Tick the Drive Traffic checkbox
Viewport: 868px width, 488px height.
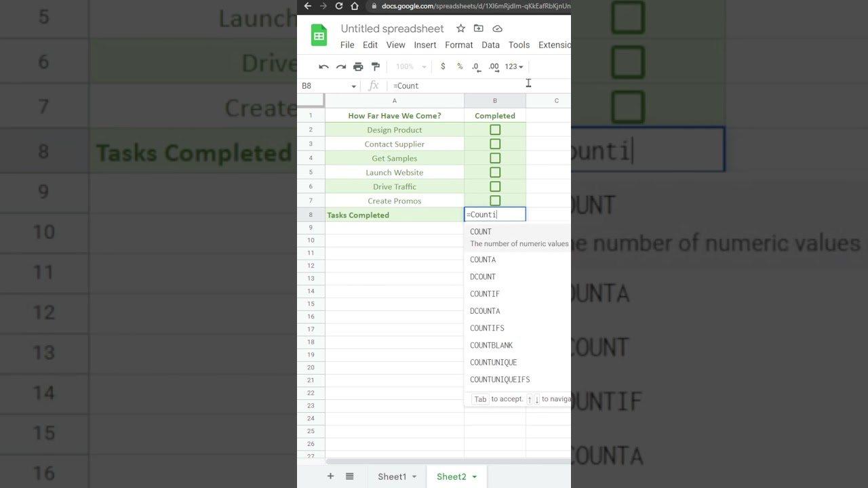[495, 186]
